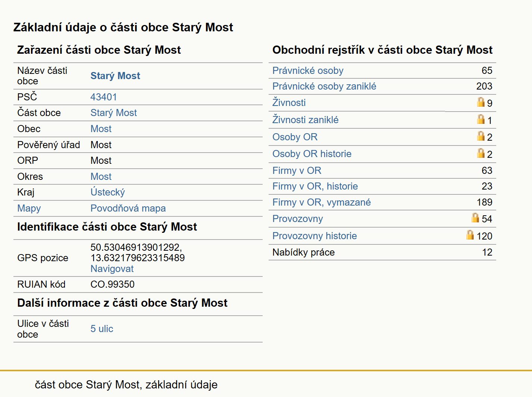This screenshot has height=397, width=532.
Task: Click the padlock next to Osoby OR count
Action: [x=481, y=136]
